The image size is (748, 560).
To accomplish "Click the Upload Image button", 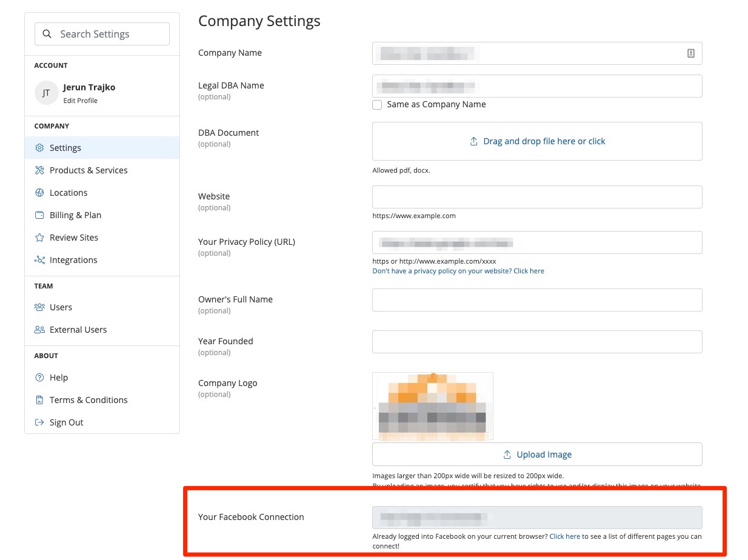I will point(536,455).
